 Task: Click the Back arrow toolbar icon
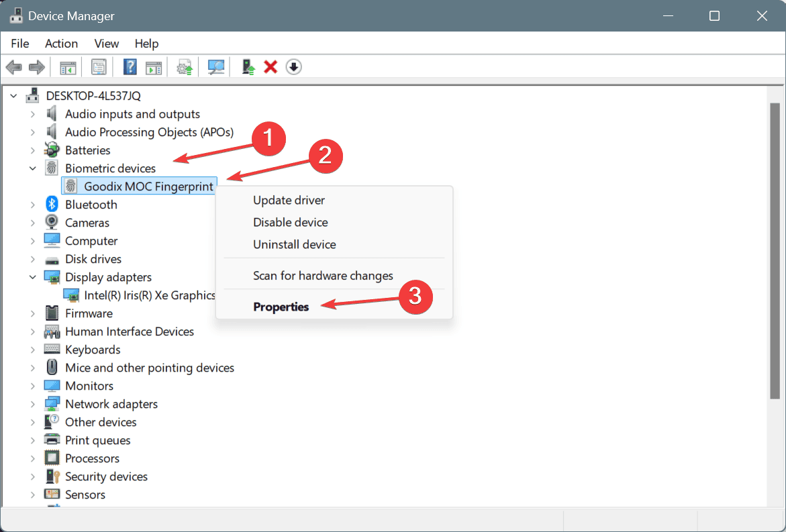[x=14, y=66]
